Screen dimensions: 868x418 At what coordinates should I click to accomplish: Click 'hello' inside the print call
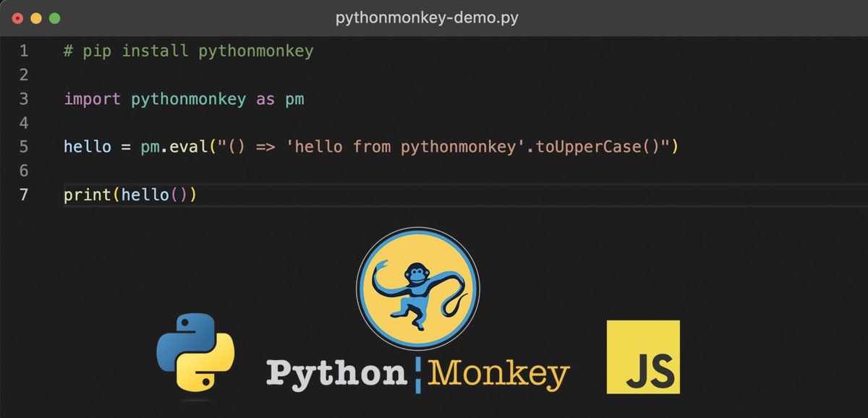[x=145, y=195]
